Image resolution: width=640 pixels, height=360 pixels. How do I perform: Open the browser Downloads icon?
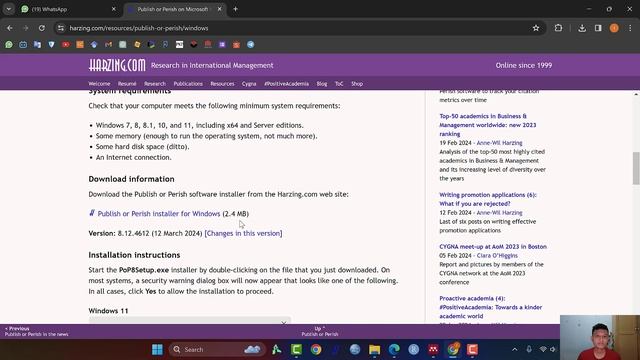click(x=582, y=28)
